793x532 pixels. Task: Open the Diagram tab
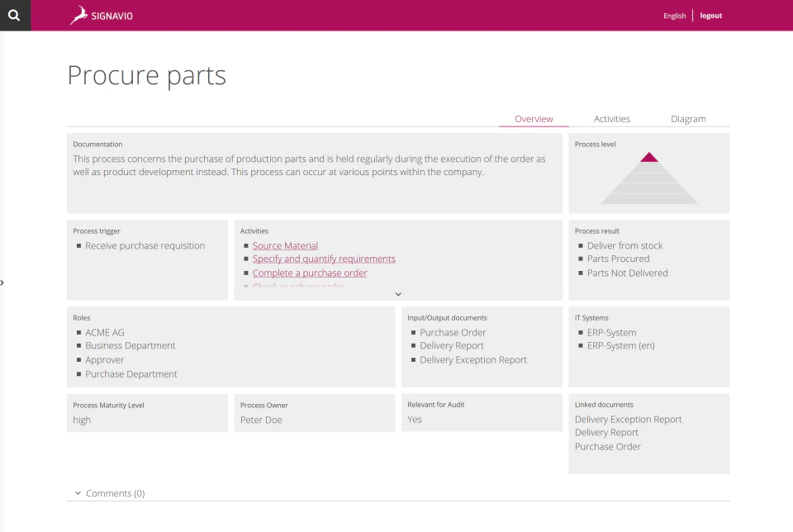[688, 118]
